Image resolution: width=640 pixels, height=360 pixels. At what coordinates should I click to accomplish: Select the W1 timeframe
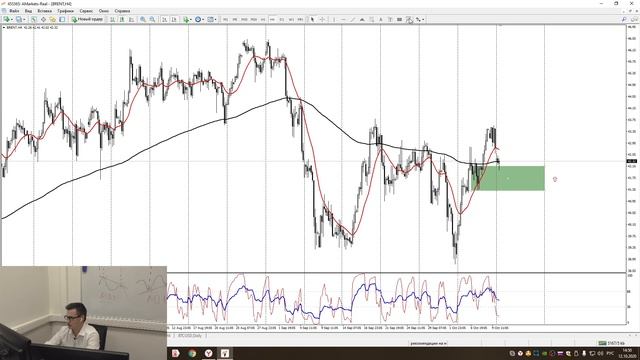coord(291,19)
